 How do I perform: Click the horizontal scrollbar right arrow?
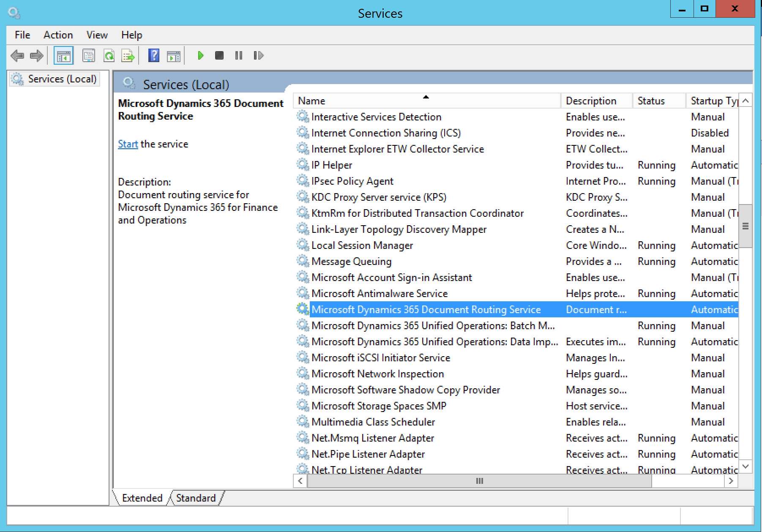(x=731, y=480)
